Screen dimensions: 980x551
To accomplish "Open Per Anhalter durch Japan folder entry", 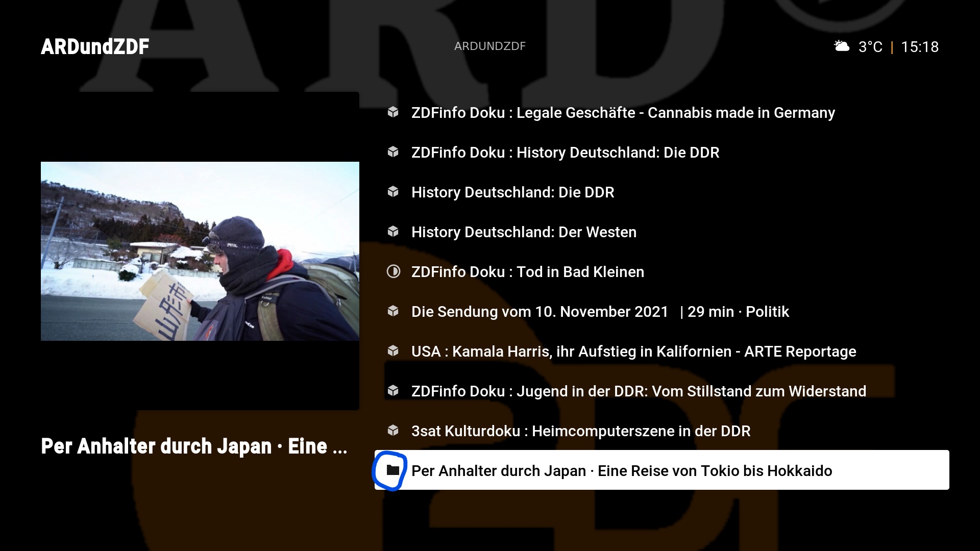I will [x=662, y=470].
